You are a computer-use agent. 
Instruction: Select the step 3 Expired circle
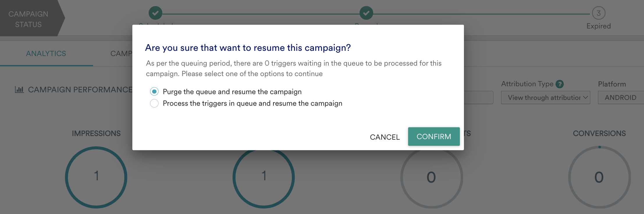point(599,13)
